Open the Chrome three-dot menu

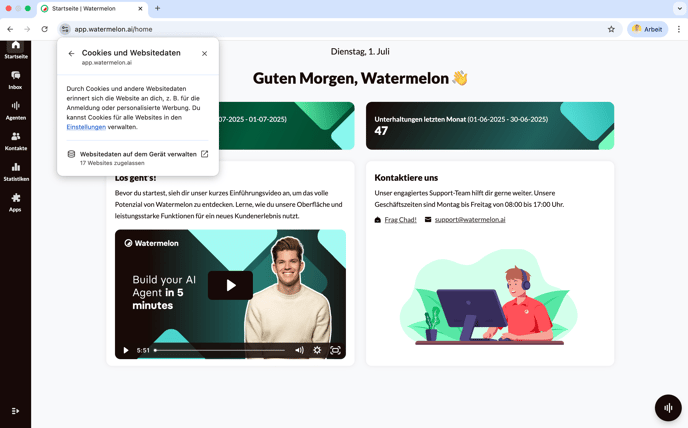(x=678, y=29)
